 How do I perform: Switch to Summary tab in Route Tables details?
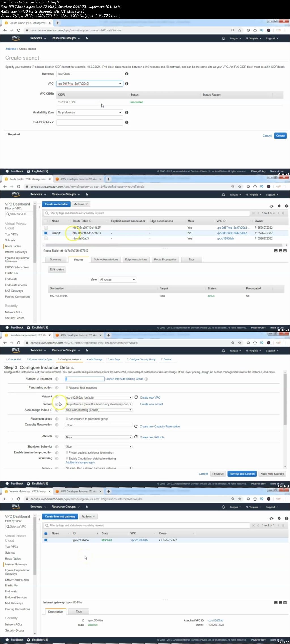pos(56,259)
